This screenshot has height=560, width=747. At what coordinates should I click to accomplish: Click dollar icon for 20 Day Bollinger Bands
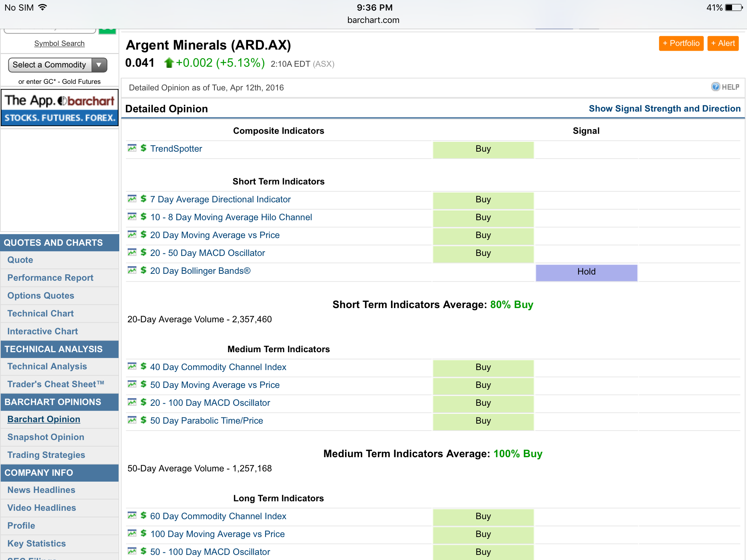[143, 270]
